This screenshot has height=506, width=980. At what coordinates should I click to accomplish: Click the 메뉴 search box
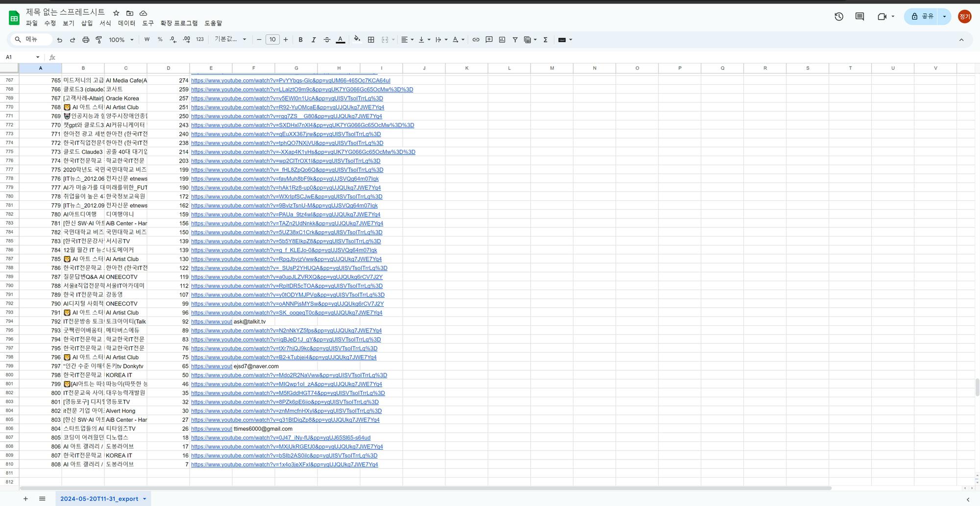(31, 40)
